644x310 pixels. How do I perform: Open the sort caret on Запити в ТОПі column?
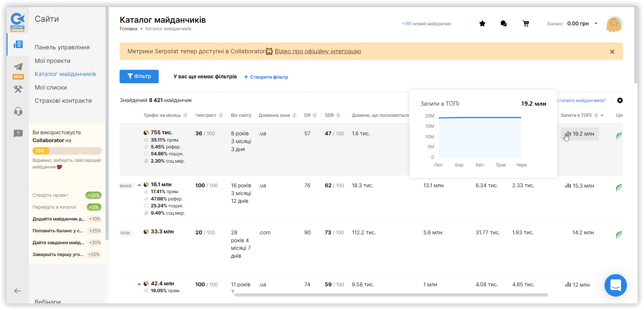pos(602,116)
